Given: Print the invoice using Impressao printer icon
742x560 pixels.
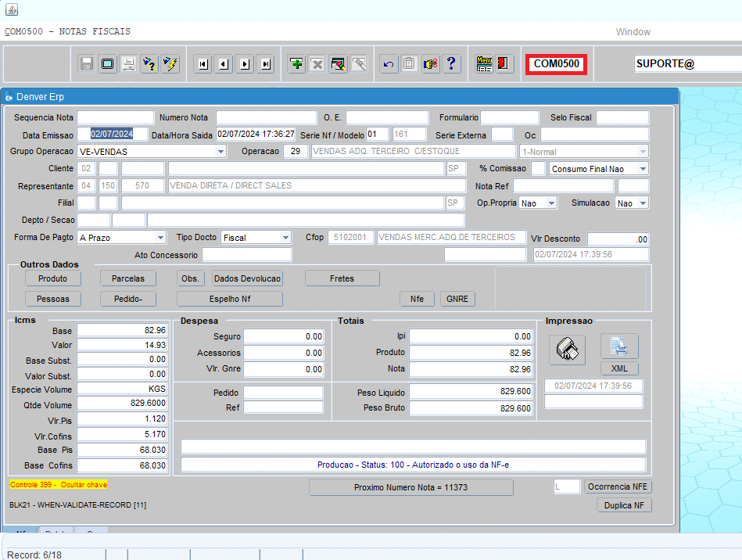Looking at the screenshot, I should coord(566,349).
